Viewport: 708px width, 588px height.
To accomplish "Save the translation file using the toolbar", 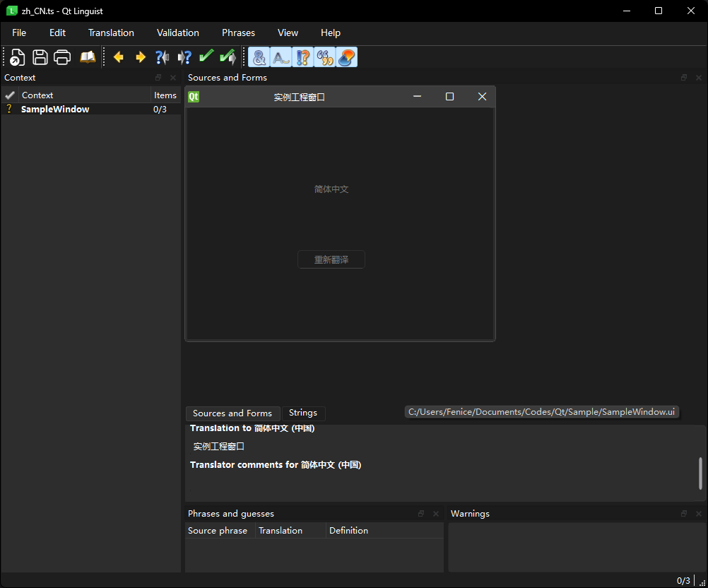I will [40, 57].
